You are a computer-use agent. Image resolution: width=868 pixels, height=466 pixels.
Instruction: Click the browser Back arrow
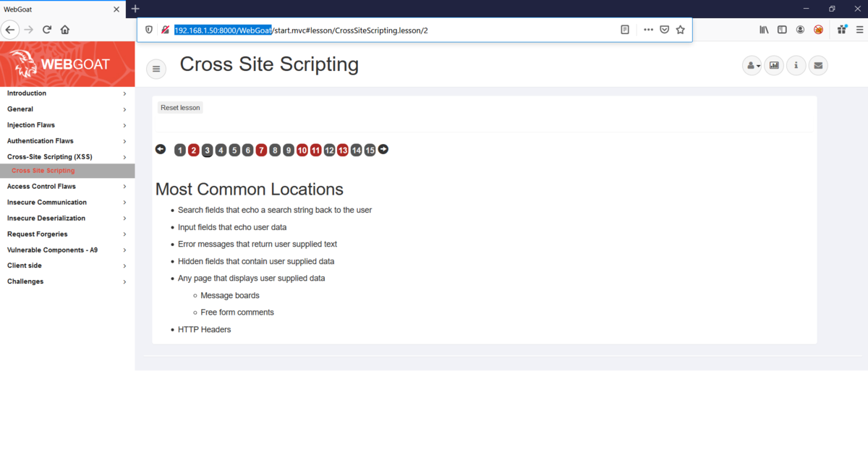(x=9, y=30)
